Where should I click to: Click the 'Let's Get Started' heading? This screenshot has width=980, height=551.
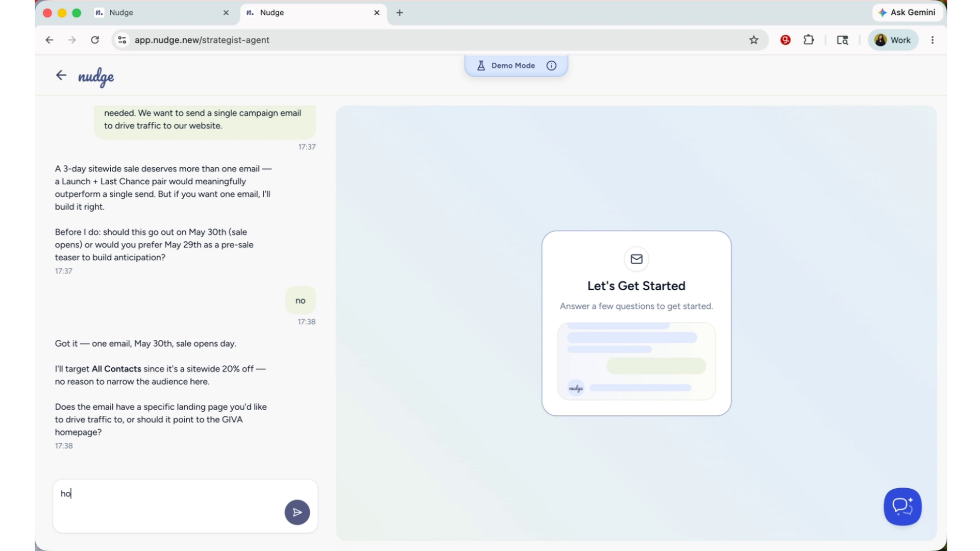pos(636,286)
